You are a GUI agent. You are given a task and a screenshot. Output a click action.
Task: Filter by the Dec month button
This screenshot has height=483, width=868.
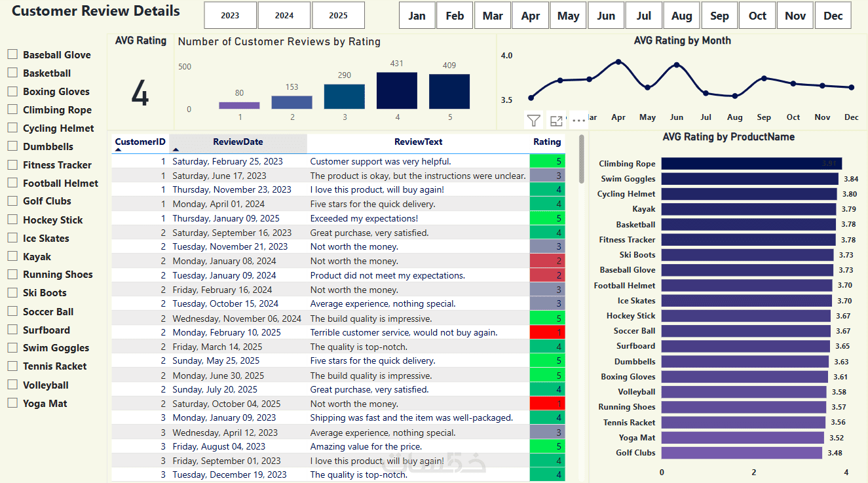[x=833, y=16]
